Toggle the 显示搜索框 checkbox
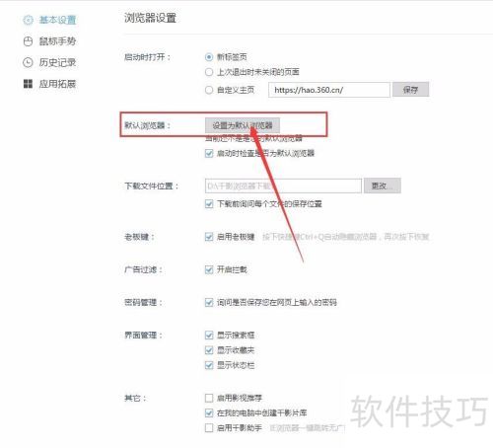The image size is (493, 448). (209, 336)
